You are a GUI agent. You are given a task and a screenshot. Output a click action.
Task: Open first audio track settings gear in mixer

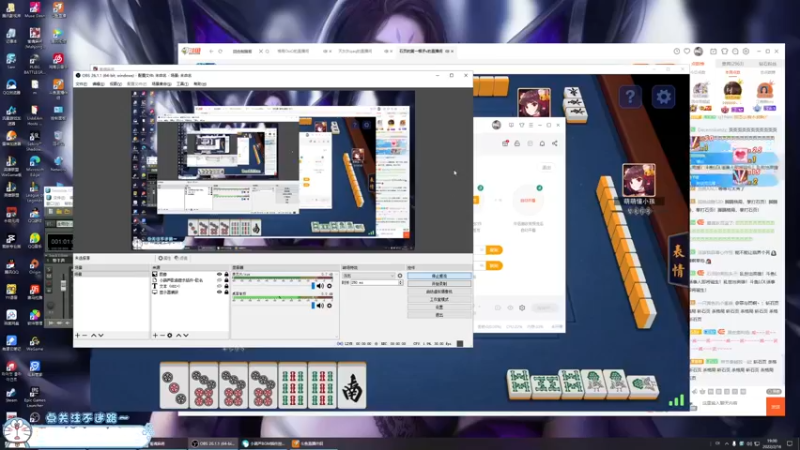(330, 286)
